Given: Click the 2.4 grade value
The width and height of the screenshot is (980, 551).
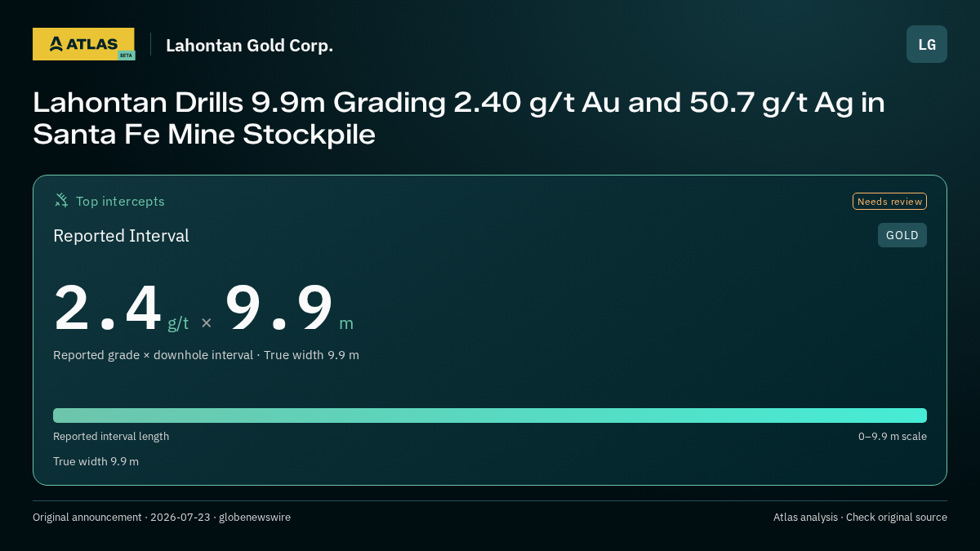Looking at the screenshot, I should tap(108, 308).
